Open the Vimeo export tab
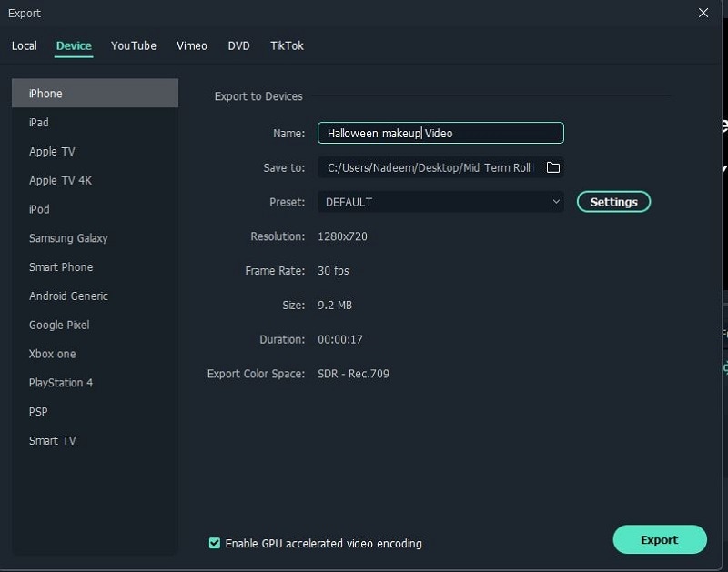The image size is (728, 572). coord(192,45)
